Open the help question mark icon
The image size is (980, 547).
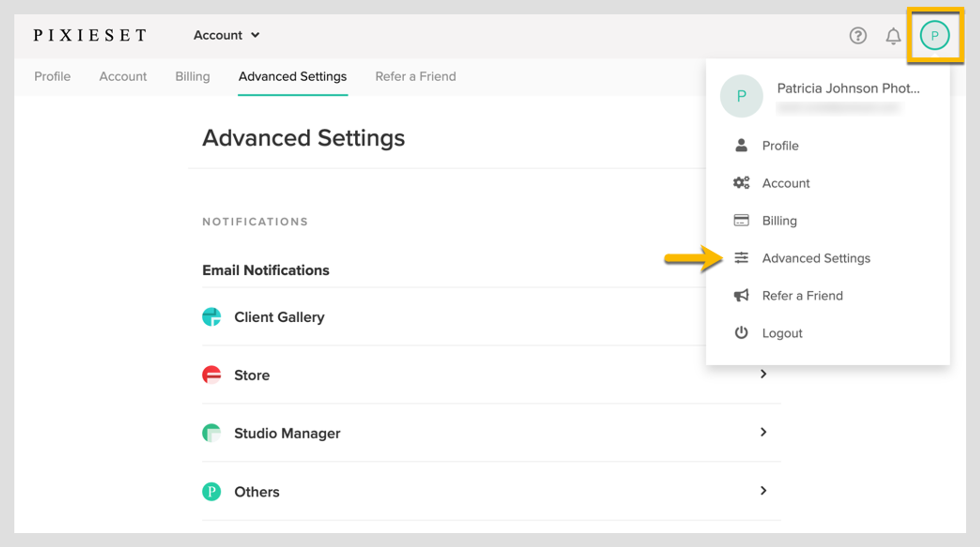click(x=857, y=36)
